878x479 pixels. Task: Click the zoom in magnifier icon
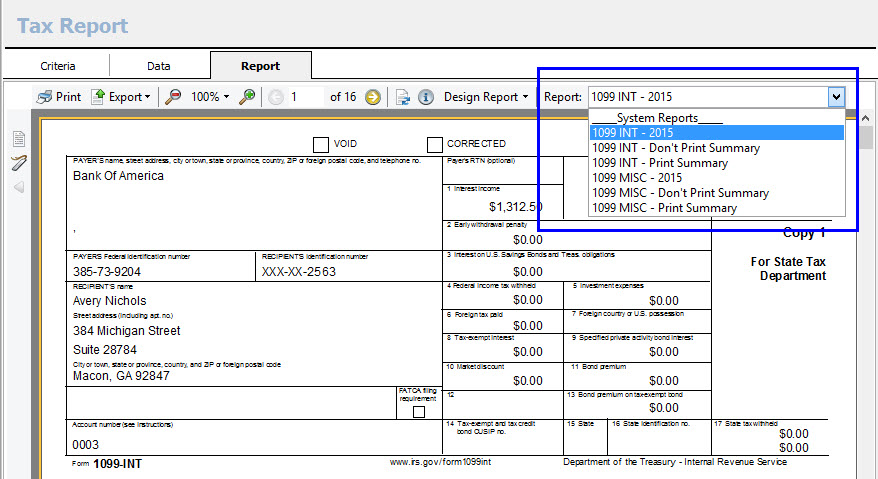[x=246, y=97]
